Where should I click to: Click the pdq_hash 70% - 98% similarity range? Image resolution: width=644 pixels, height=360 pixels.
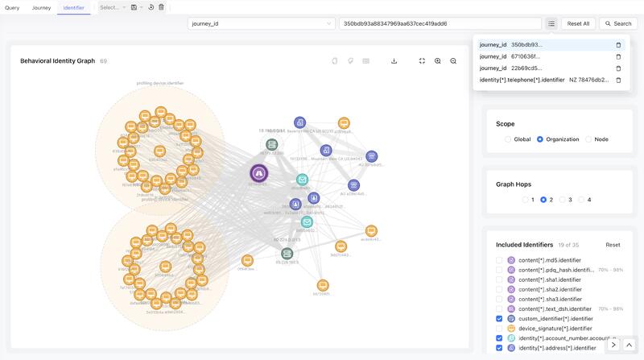(x=611, y=270)
